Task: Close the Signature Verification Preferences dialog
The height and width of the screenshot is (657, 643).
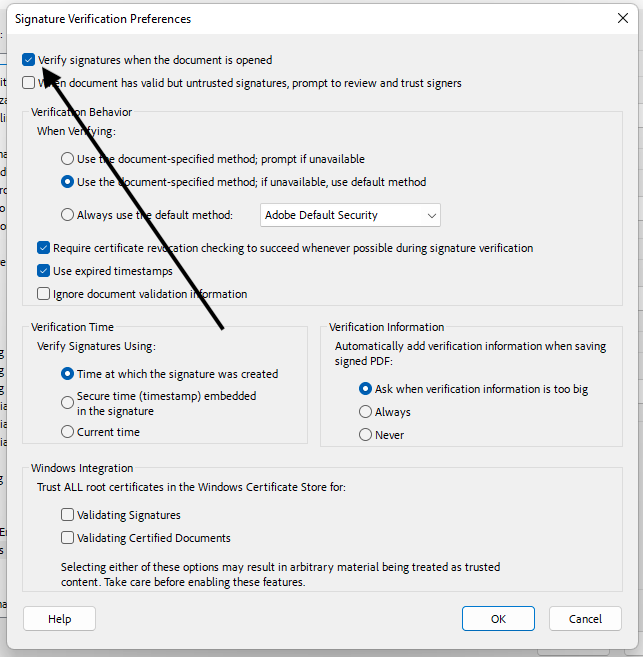Action: click(x=623, y=18)
